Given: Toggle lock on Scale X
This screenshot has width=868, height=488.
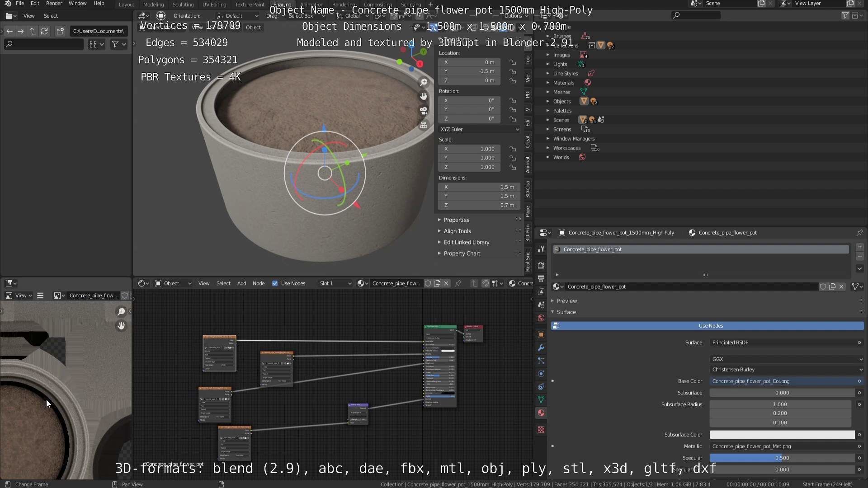Looking at the screenshot, I should (513, 149).
